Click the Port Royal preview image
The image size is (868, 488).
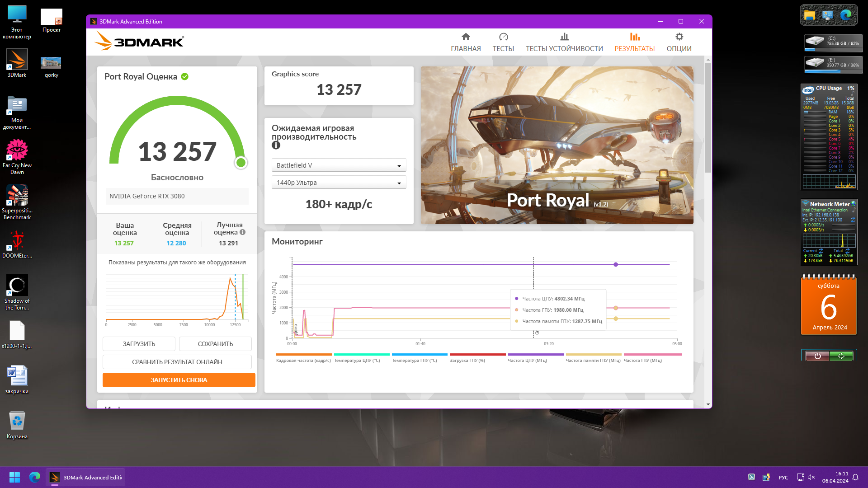coord(557,145)
